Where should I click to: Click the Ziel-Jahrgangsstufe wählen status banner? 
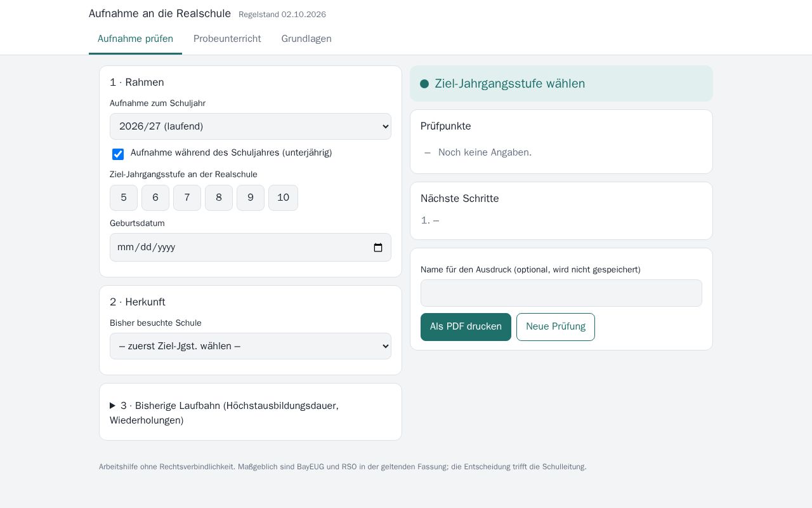click(561, 84)
